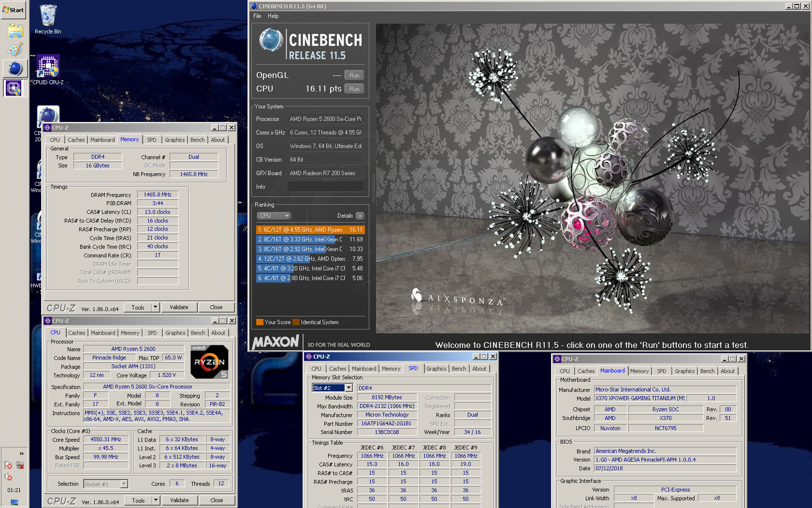Viewport: 812px width, 508px height.
Task: Switch to Memory tab in the Mainboard CPU-Z window
Action: click(639, 371)
